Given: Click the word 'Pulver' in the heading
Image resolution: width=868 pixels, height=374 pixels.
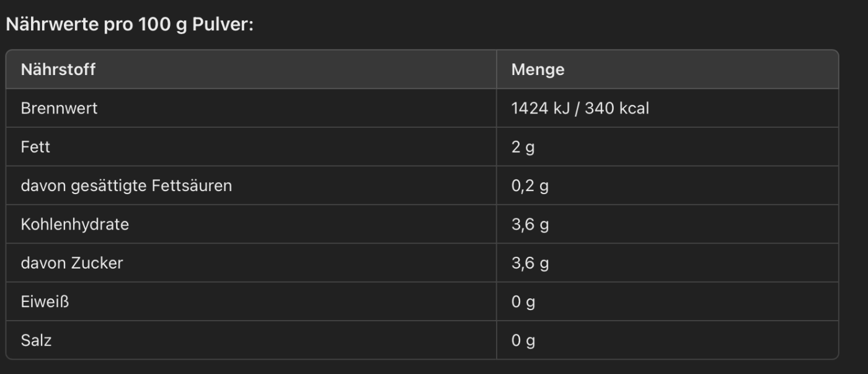Looking at the screenshot, I should coord(223,26).
